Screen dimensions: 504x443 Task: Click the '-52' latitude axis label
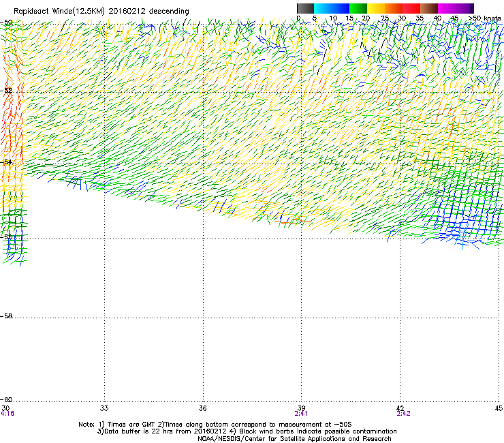(6, 91)
